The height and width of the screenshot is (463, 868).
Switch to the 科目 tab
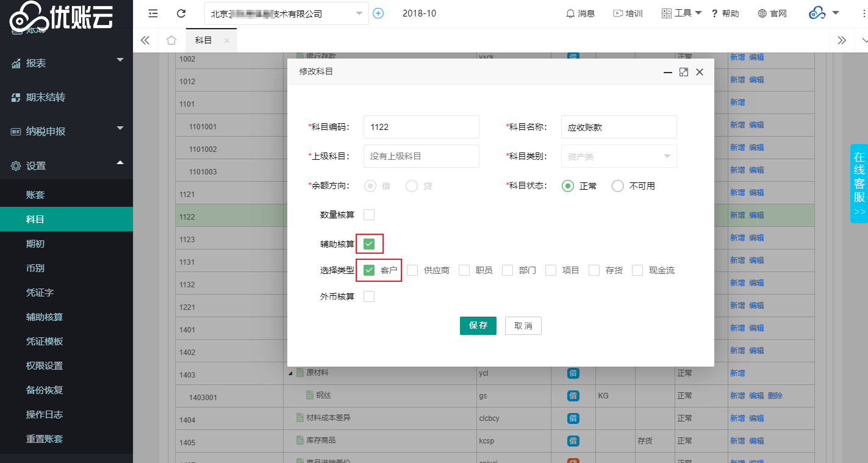point(204,40)
